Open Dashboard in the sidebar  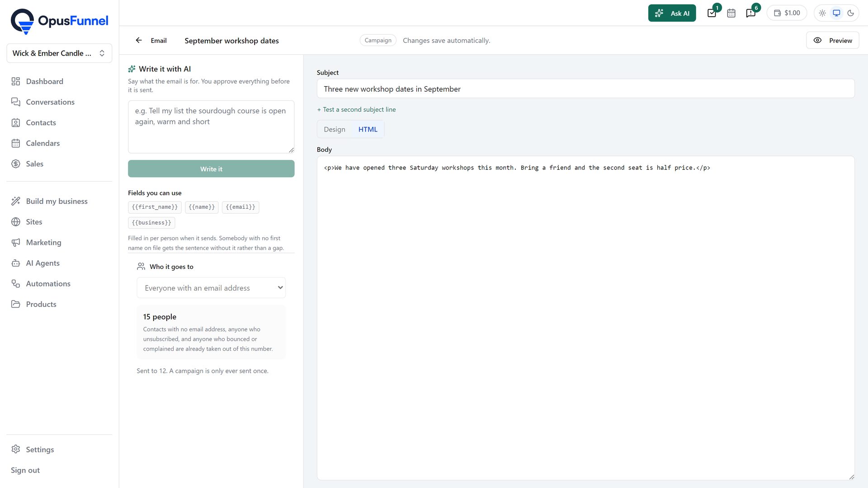pos(59,81)
